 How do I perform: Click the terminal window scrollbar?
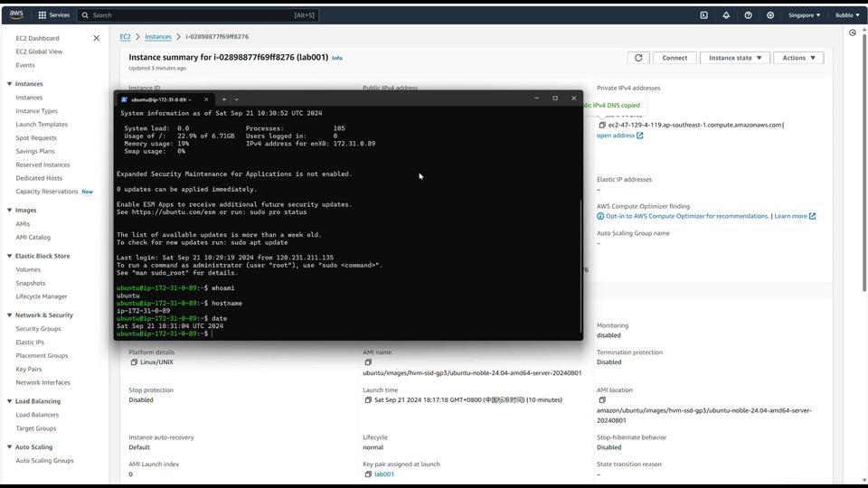click(x=580, y=266)
